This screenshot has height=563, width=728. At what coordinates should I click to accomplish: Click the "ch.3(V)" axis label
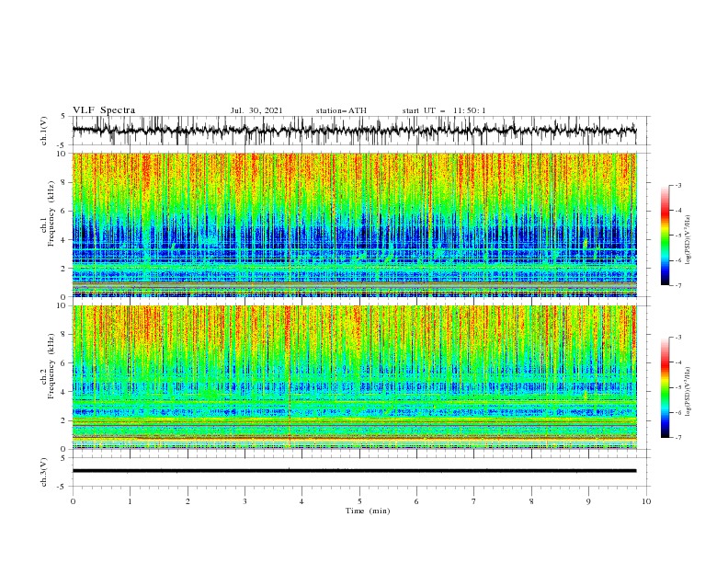click(44, 472)
